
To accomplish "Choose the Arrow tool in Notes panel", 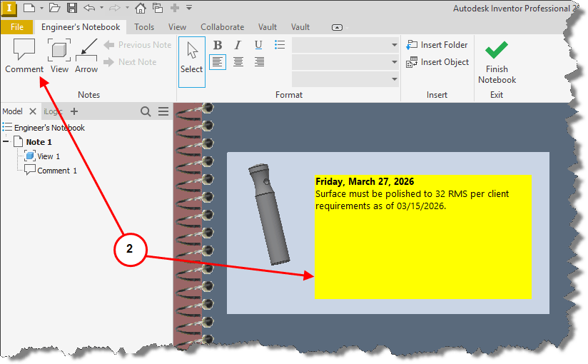I will tap(86, 56).
